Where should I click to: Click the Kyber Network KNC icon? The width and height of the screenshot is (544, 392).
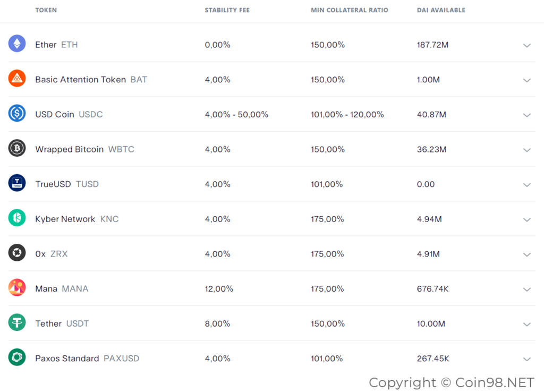pos(17,218)
